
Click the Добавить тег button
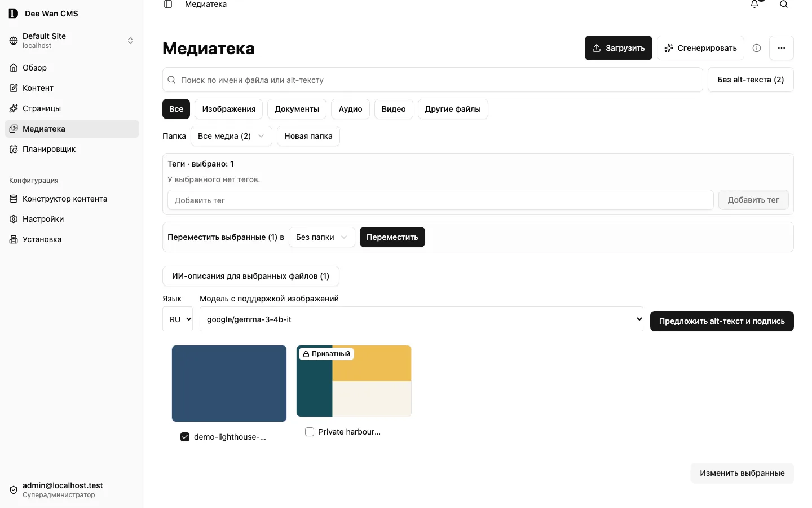coord(753,200)
